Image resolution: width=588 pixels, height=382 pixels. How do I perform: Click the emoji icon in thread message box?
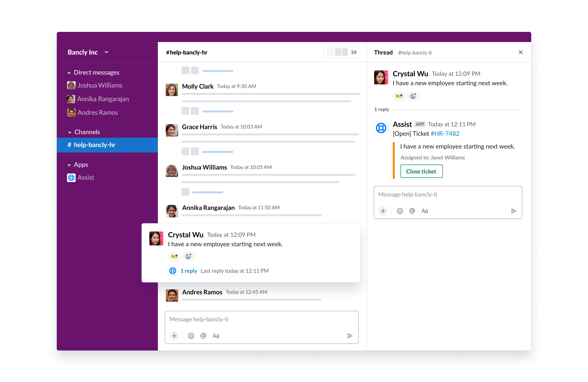[399, 210]
